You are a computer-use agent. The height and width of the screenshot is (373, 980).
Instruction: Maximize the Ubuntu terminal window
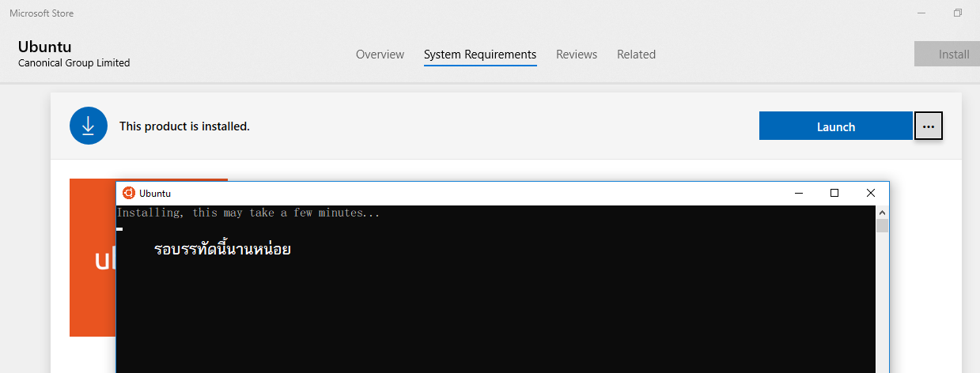[x=834, y=193]
